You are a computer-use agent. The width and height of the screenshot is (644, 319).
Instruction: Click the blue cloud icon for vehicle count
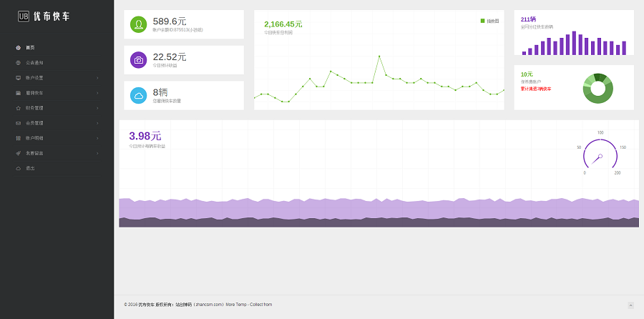[138, 95]
